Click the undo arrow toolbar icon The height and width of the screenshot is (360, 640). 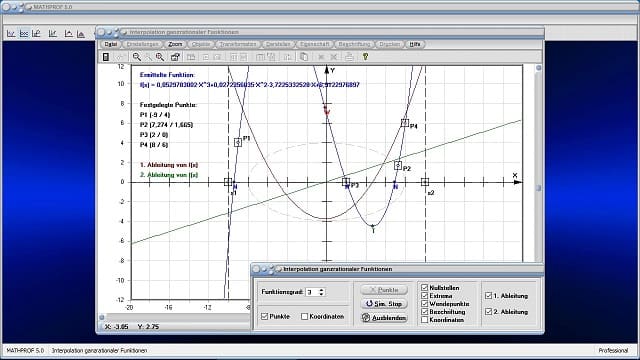120,57
